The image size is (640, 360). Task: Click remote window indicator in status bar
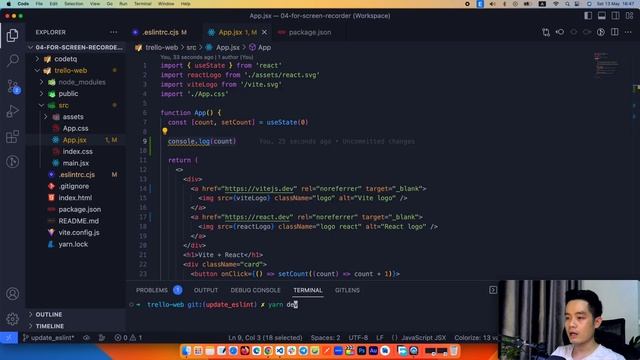[9, 338]
